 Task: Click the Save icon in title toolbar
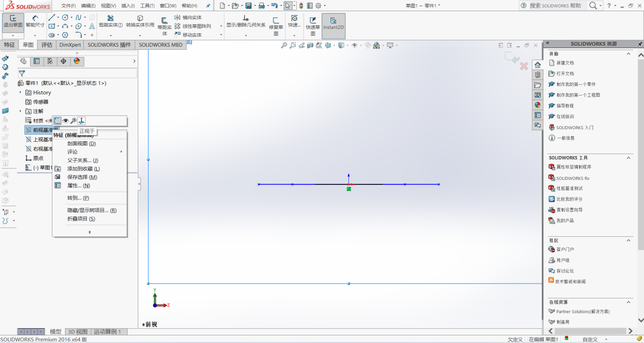pos(249,6)
